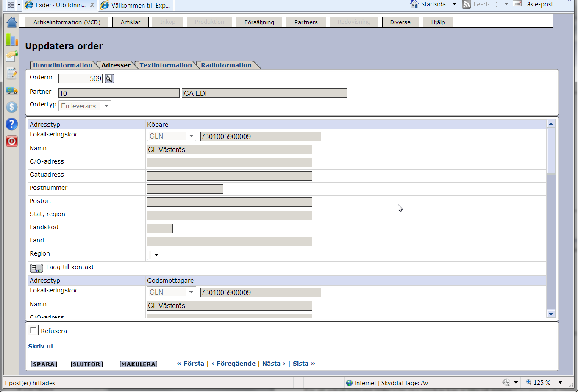Open Godsmottagare GLN Lokaliseringskod dropdown
This screenshot has height=392, width=578.
tap(171, 292)
